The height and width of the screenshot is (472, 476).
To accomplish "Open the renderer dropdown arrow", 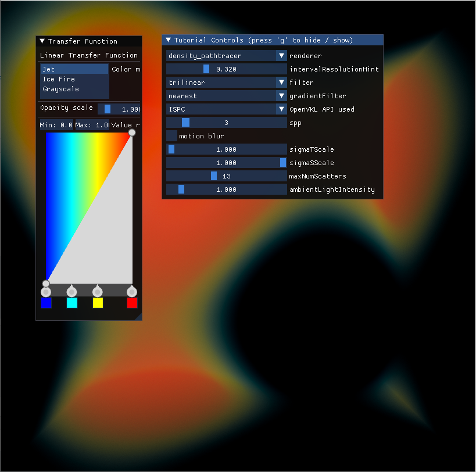I will pos(281,56).
